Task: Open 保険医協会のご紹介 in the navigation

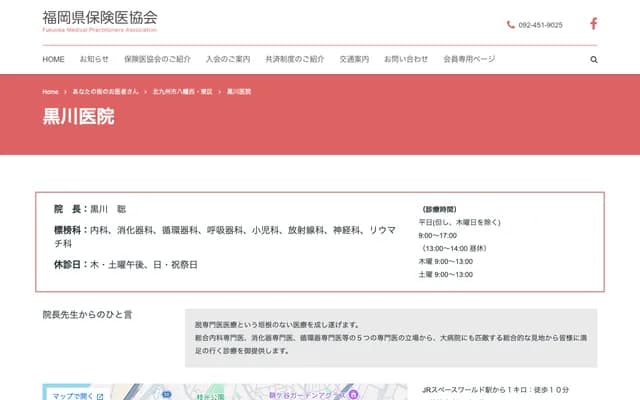Action: (157, 60)
